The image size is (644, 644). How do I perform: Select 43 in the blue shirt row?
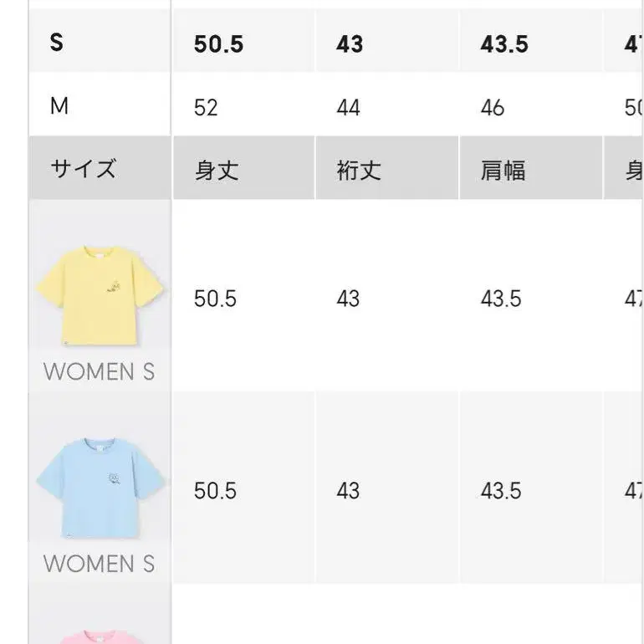[348, 491]
